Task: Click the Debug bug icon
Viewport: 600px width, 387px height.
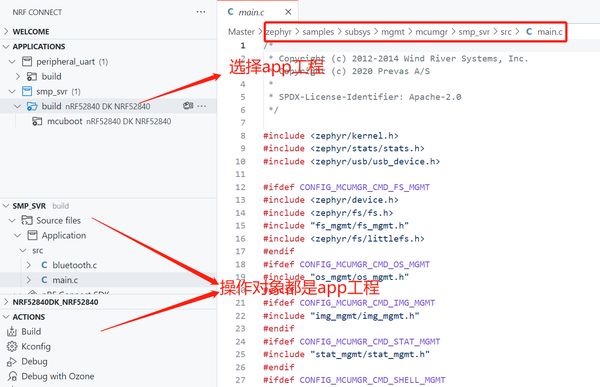Action: pyautogui.click(x=12, y=361)
